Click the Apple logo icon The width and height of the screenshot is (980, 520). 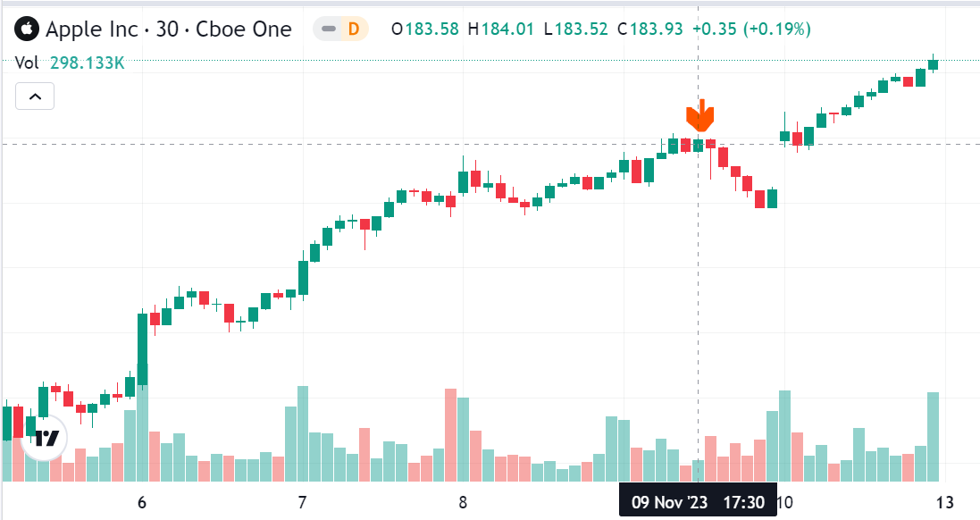point(28,29)
